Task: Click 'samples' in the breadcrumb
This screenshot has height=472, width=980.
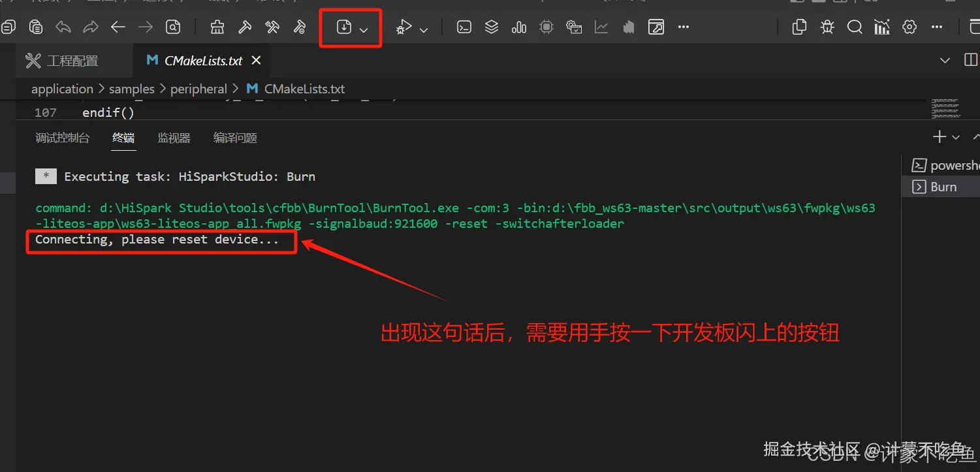Action: [x=132, y=89]
